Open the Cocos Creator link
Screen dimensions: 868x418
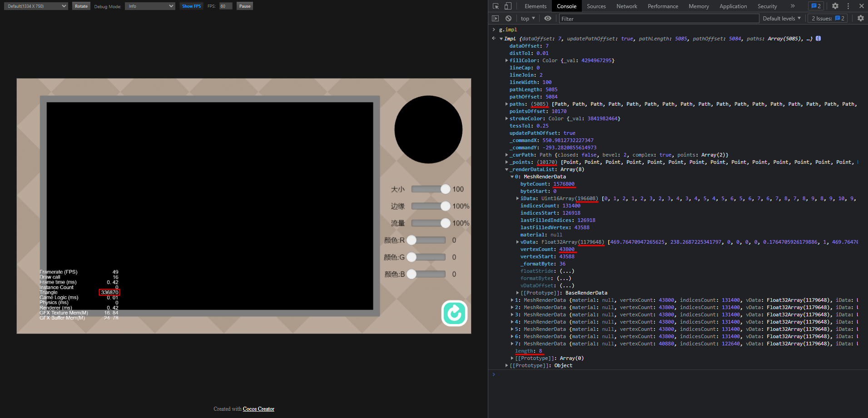click(x=258, y=409)
